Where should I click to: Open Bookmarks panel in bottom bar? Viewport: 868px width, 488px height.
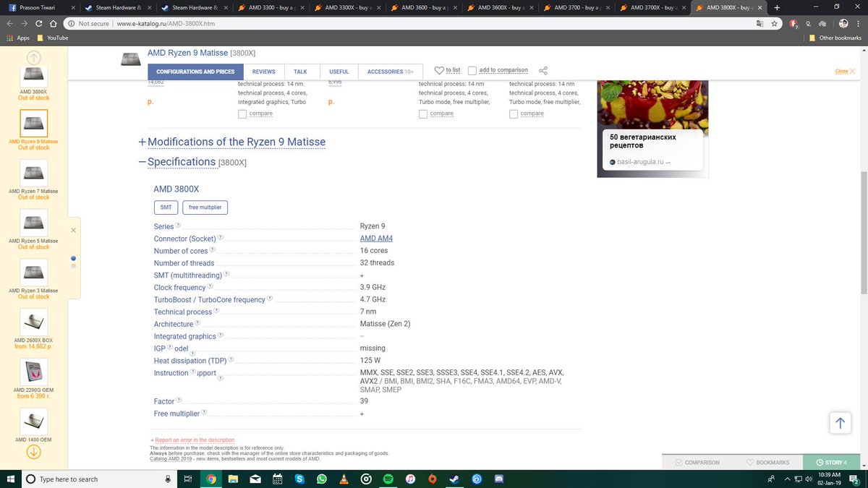(x=768, y=462)
